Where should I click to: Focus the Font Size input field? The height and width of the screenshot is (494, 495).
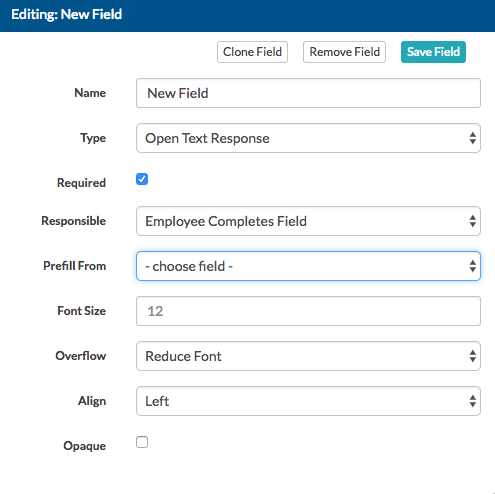coord(308,311)
